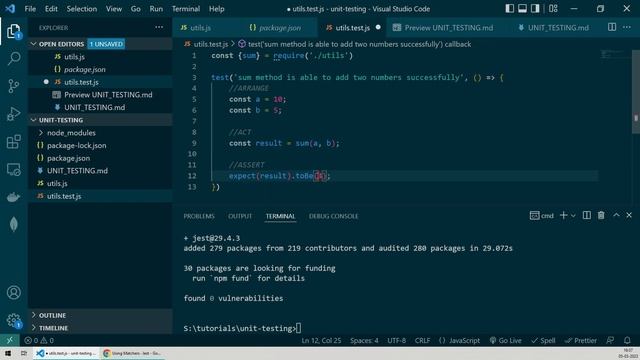This screenshot has height=360, width=640.
Task: Close the terminal panel
Action: click(629, 215)
